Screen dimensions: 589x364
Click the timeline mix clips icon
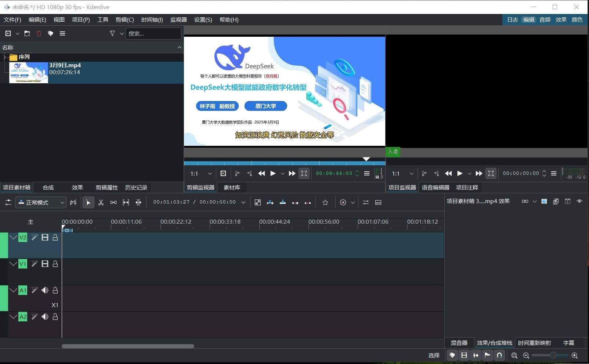(x=258, y=202)
